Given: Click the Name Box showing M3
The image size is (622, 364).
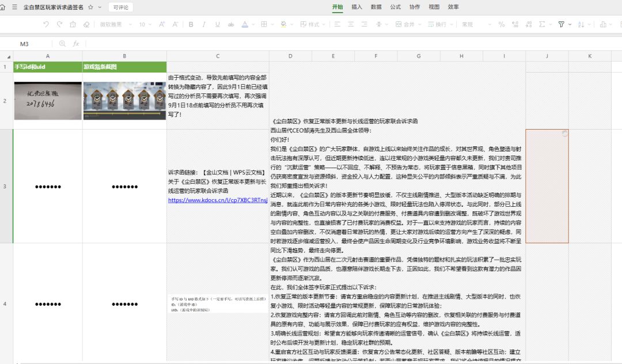Looking at the screenshot, I should point(26,44).
